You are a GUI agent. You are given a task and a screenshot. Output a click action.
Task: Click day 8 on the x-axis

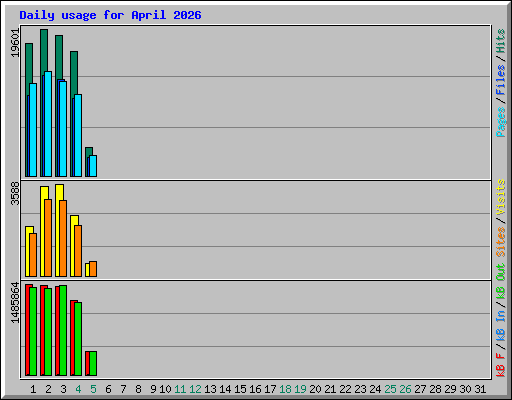pos(138,389)
